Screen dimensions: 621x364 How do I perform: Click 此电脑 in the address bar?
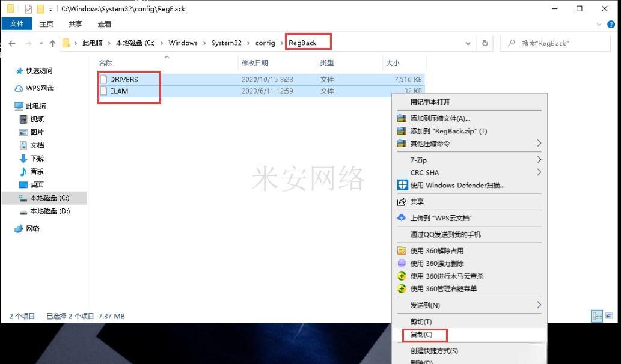(93, 43)
